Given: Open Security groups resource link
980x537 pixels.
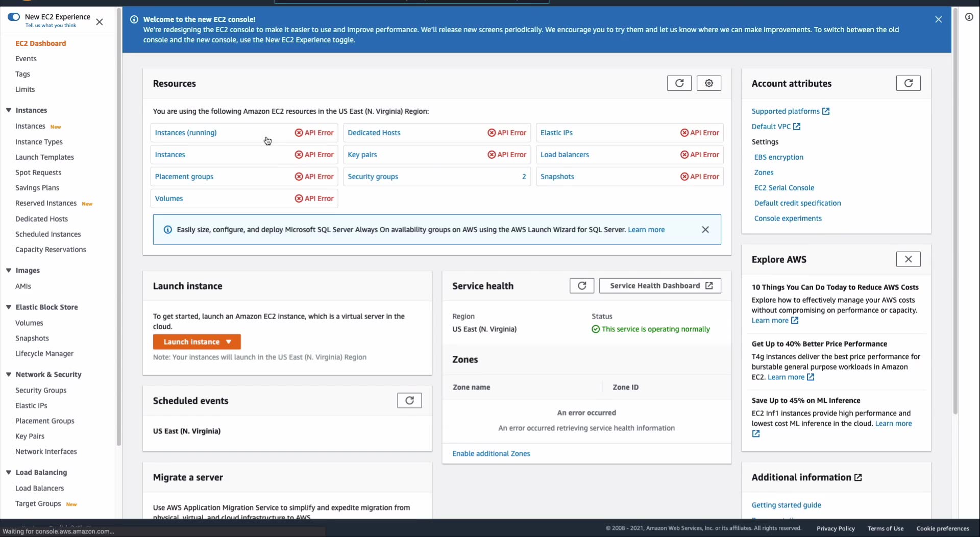Looking at the screenshot, I should click(x=373, y=177).
